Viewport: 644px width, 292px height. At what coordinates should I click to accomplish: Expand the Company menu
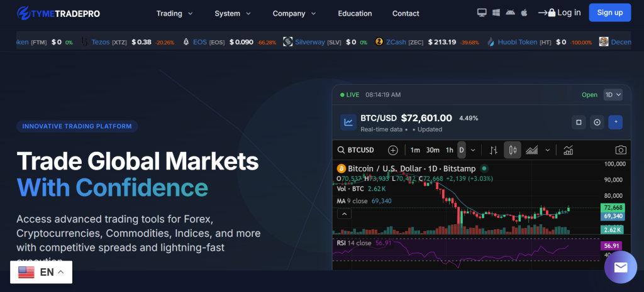click(x=294, y=14)
